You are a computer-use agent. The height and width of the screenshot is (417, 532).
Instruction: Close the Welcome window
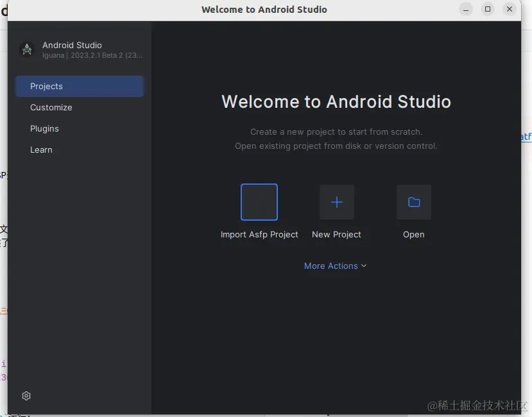(x=510, y=9)
